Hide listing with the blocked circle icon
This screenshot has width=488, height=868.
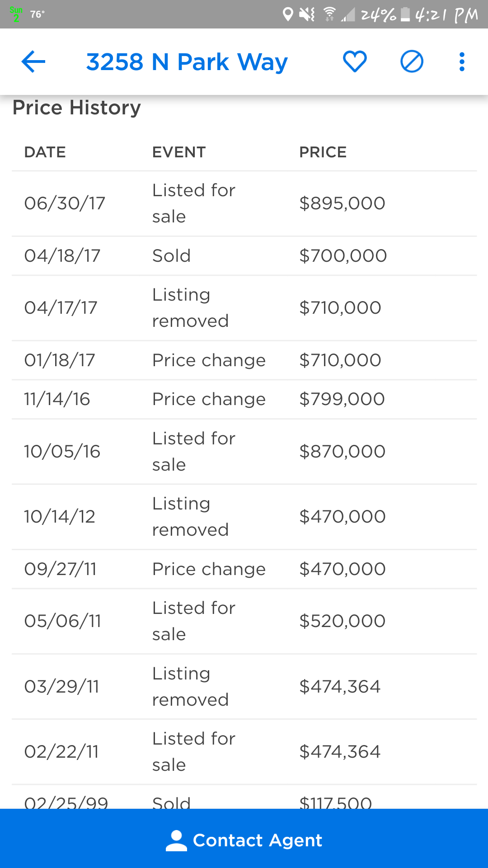412,61
